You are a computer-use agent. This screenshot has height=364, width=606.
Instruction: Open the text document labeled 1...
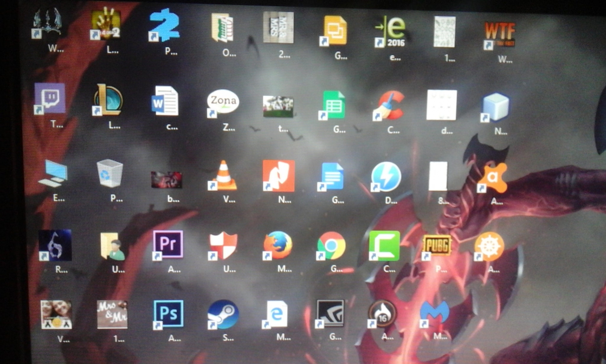444,32
